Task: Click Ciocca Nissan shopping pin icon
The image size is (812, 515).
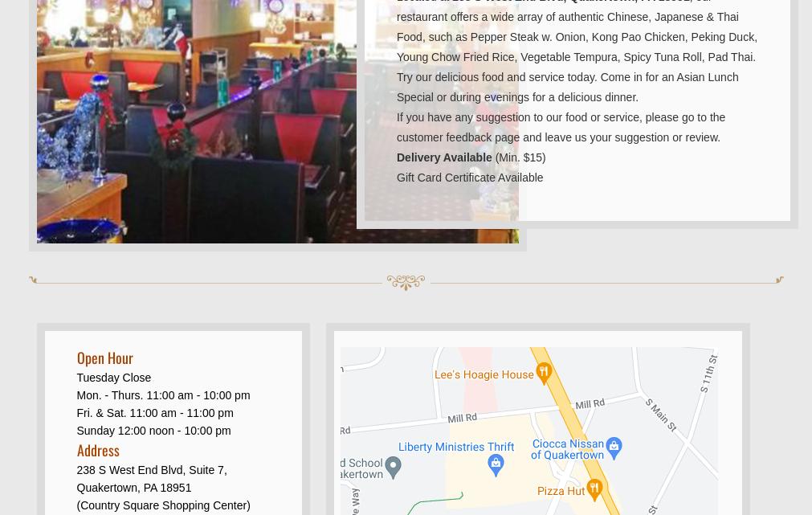Action: coord(614,448)
